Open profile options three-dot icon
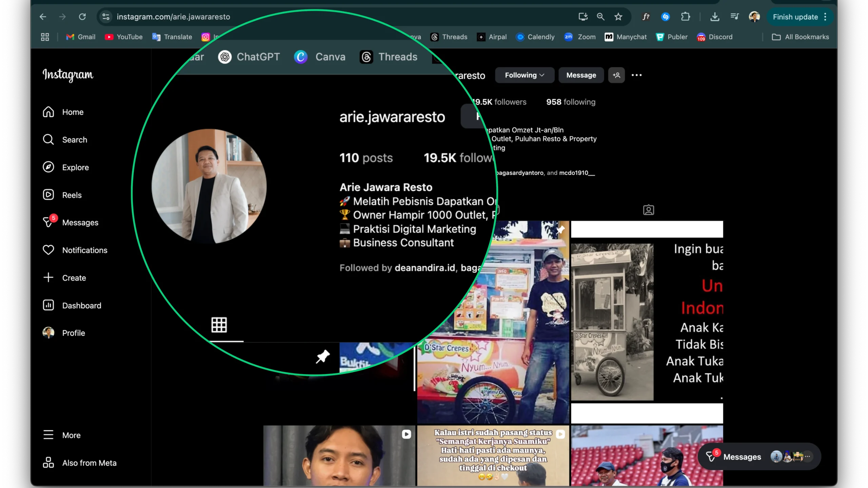The height and width of the screenshot is (488, 868). (x=636, y=75)
